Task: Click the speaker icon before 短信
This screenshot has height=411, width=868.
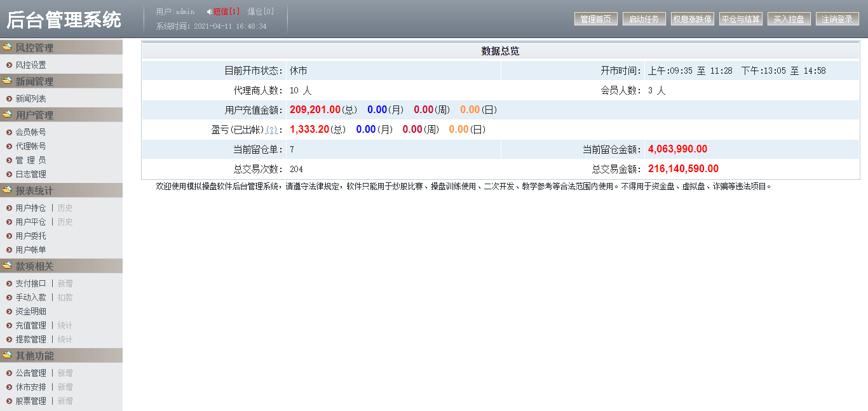Action: (209, 11)
